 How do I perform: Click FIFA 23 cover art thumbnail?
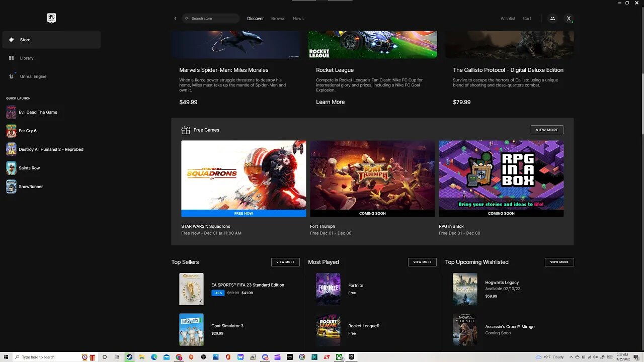tap(191, 289)
